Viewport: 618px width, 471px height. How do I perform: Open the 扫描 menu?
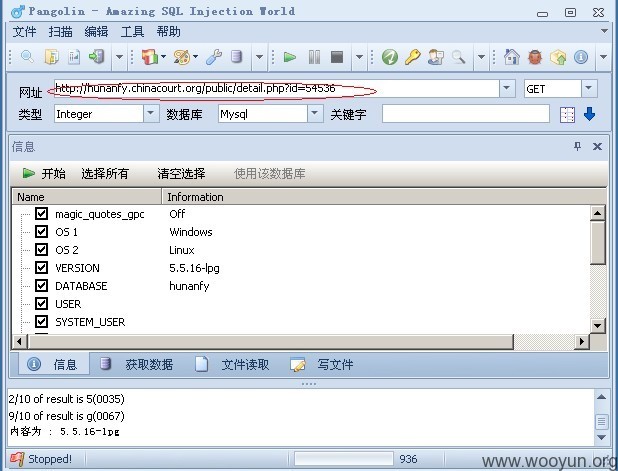pos(60,32)
